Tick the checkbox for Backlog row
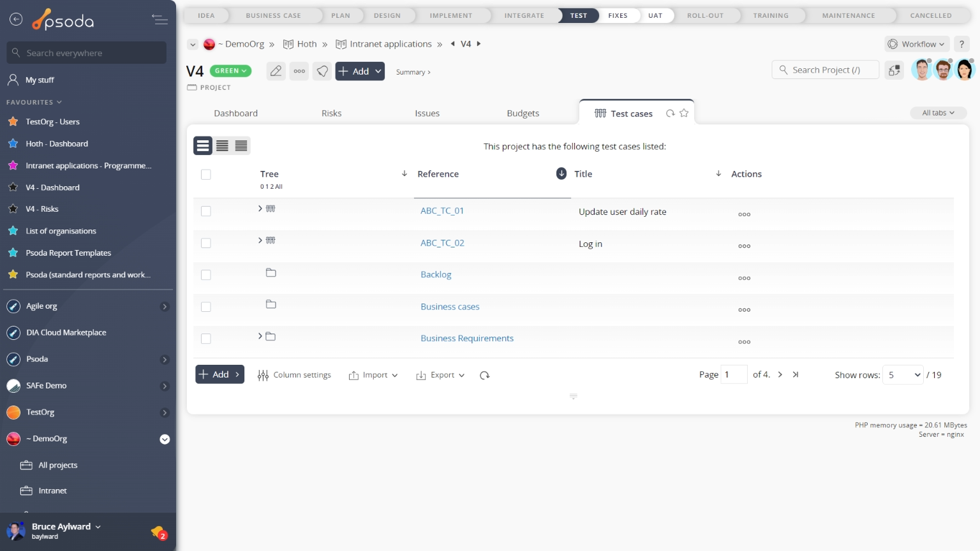The height and width of the screenshot is (551, 980). (206, 275)
